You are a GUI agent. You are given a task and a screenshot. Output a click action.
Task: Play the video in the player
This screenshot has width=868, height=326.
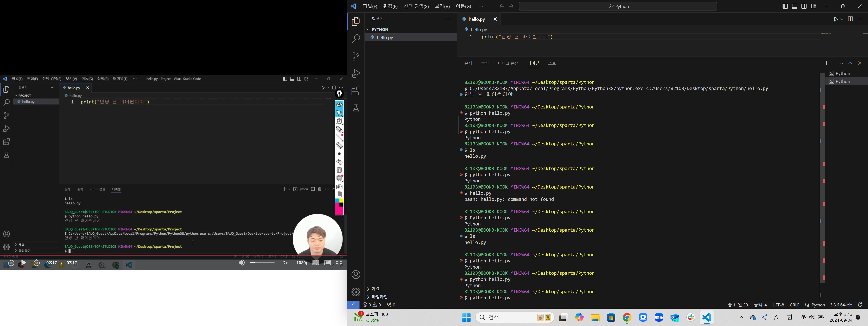pos(23,263)
